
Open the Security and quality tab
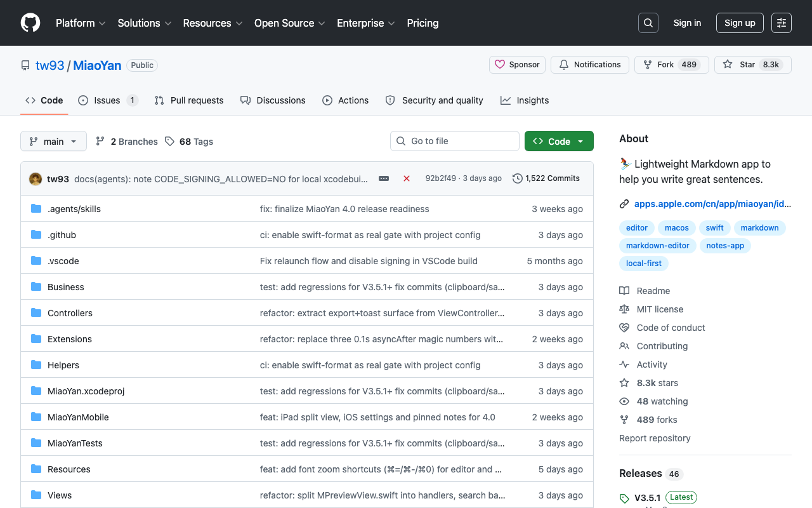point(434,100)
